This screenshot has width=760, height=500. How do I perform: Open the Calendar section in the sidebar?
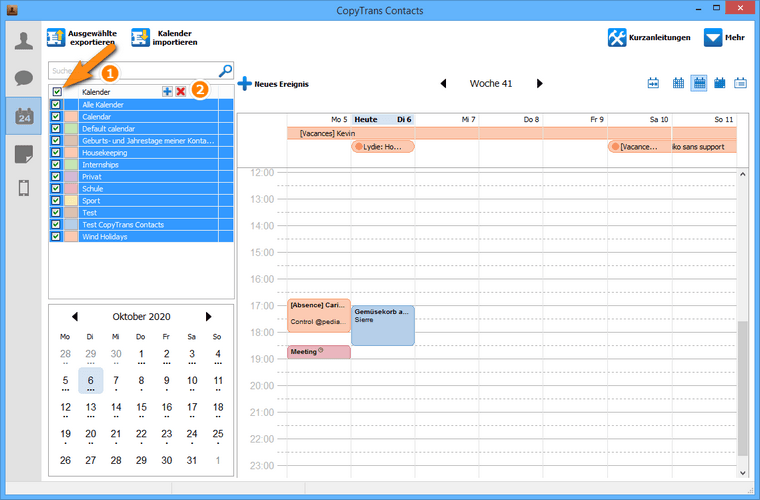[23, 117]
